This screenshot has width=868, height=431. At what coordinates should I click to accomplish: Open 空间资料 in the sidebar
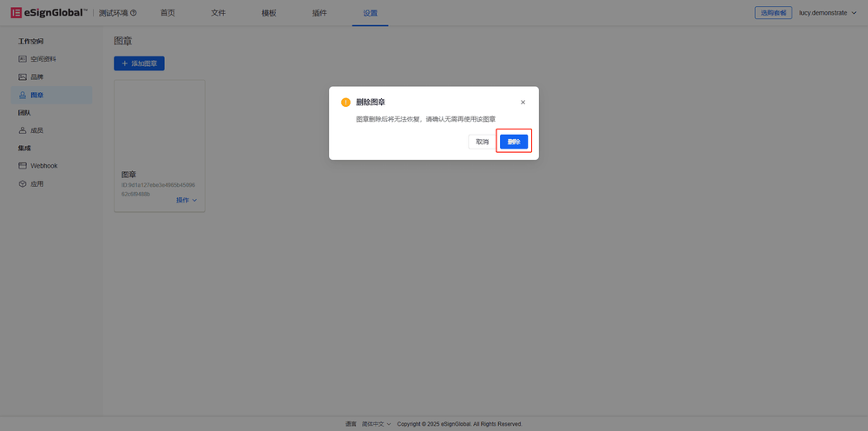tap(43, 59)
